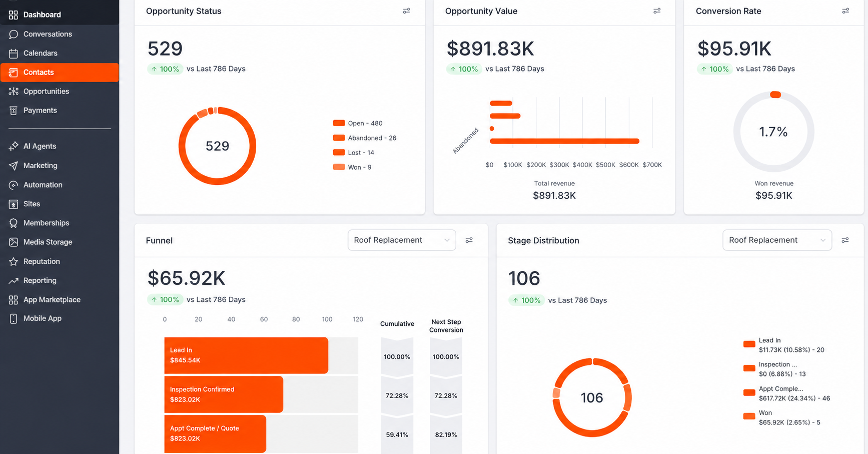Click the Appt Complete / Quote funnel bar
This screenshot has height=454, width=868.
[215, 433]
